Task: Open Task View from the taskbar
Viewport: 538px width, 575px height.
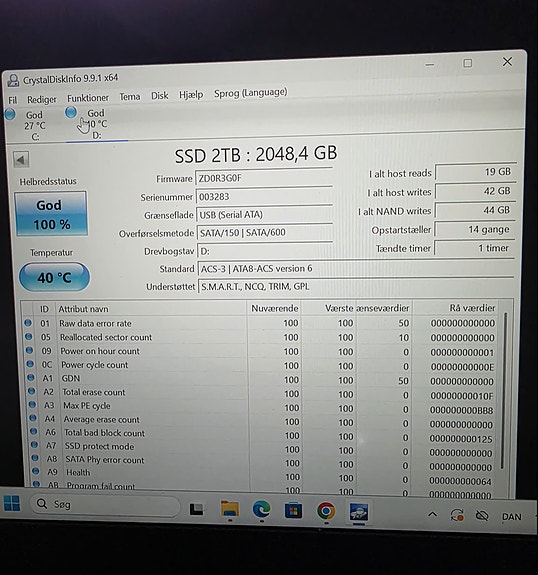Action: [196, 509]
